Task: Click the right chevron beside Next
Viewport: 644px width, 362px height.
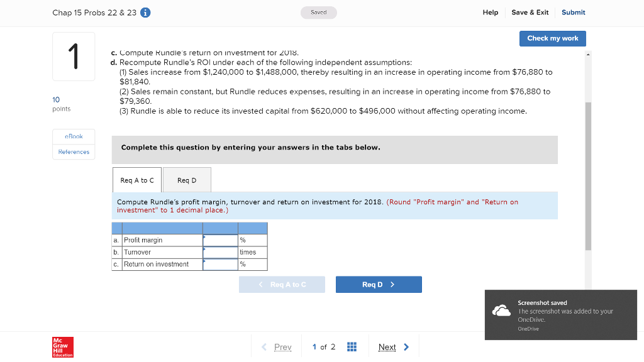Action: point(406,347)
